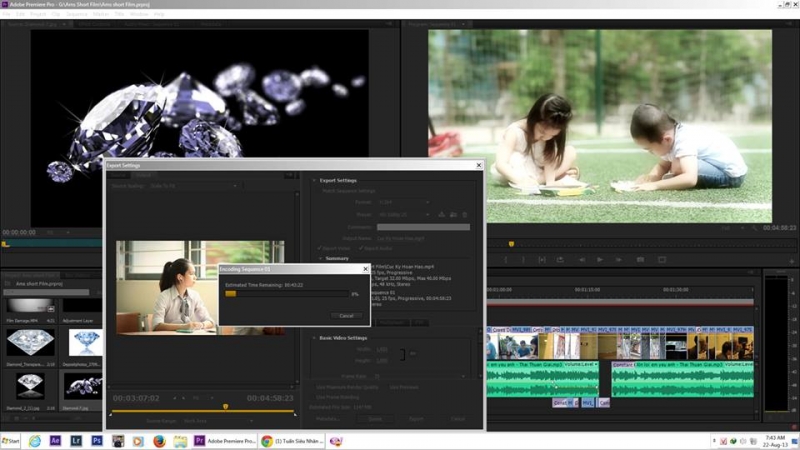
Task: Switch to the Source tab in Export Settings
Action: 118,175
